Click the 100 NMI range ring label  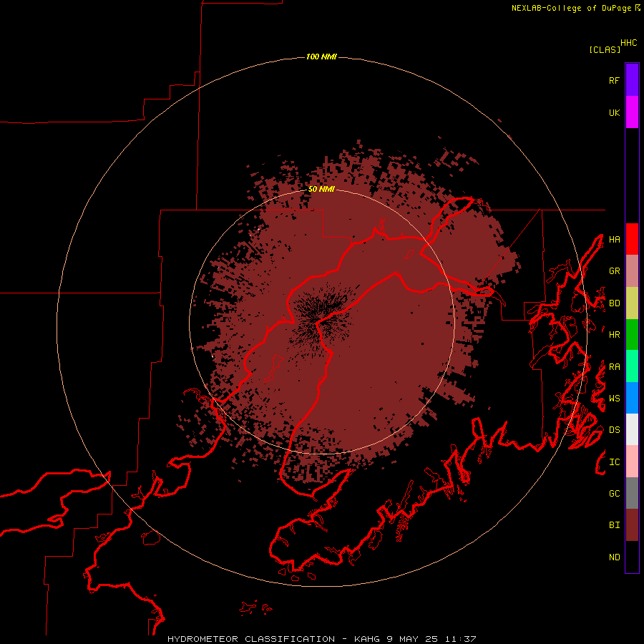(321, 57)
